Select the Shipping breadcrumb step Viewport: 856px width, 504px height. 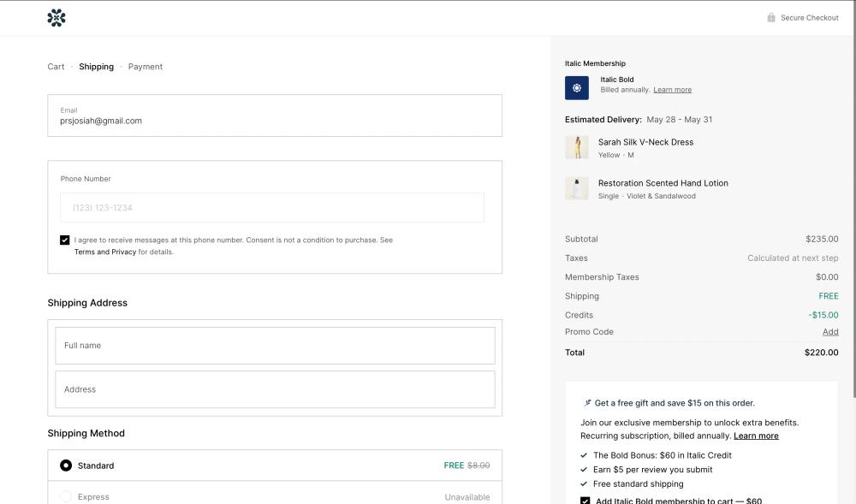click(x=96, y=67)
